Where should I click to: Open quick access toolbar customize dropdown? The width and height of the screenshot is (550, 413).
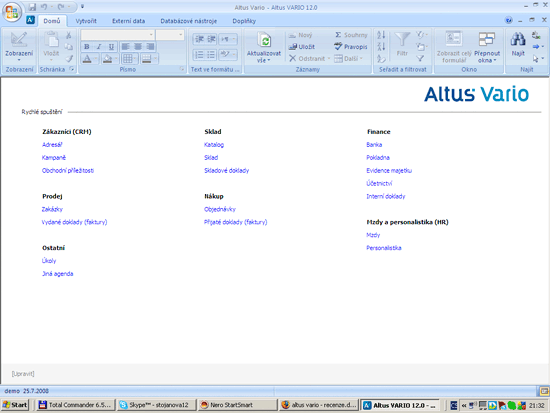tap(82, 7)
